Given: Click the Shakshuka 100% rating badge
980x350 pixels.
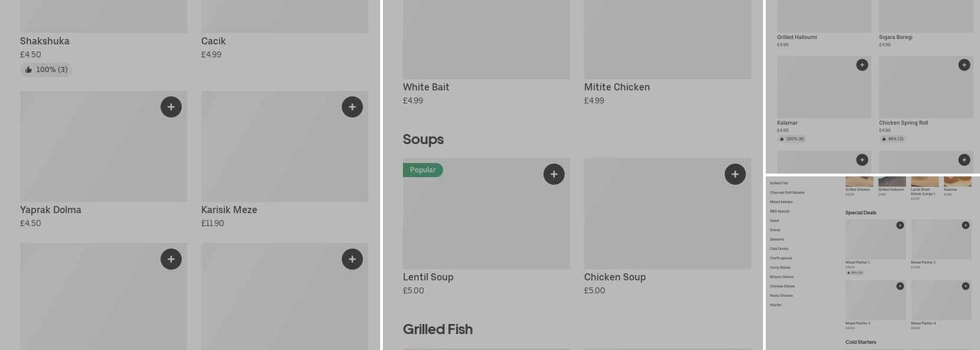Looking at the screenshot, I should pos(46,70).
